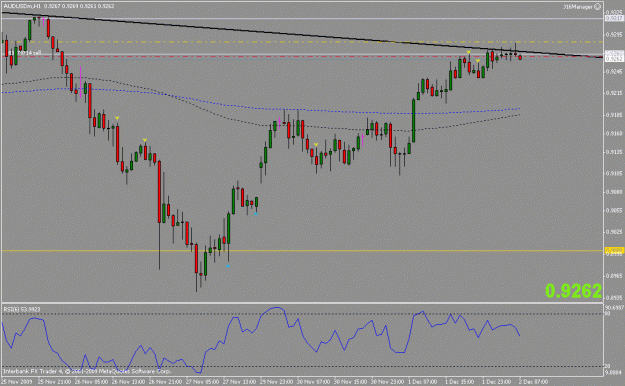
Task: Click the 1 Dec 23:00 time label
Action: (497, 382)
